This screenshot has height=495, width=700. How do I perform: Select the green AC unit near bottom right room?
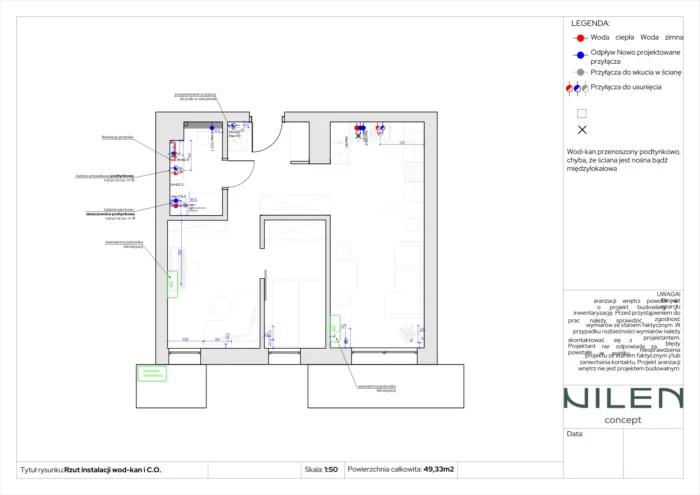[x=334, y=331]
